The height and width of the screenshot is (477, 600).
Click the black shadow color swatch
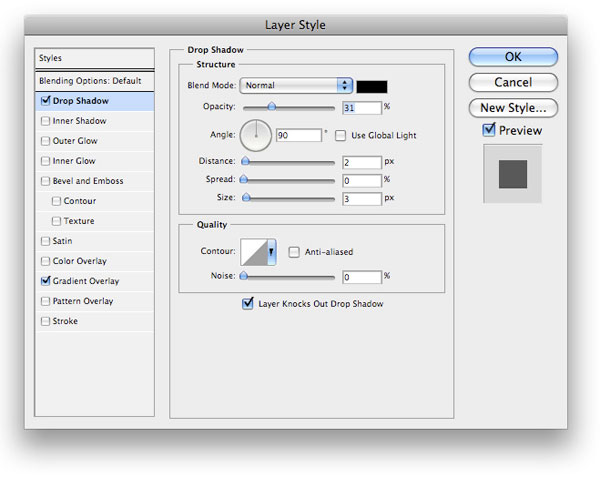(372, 87)
